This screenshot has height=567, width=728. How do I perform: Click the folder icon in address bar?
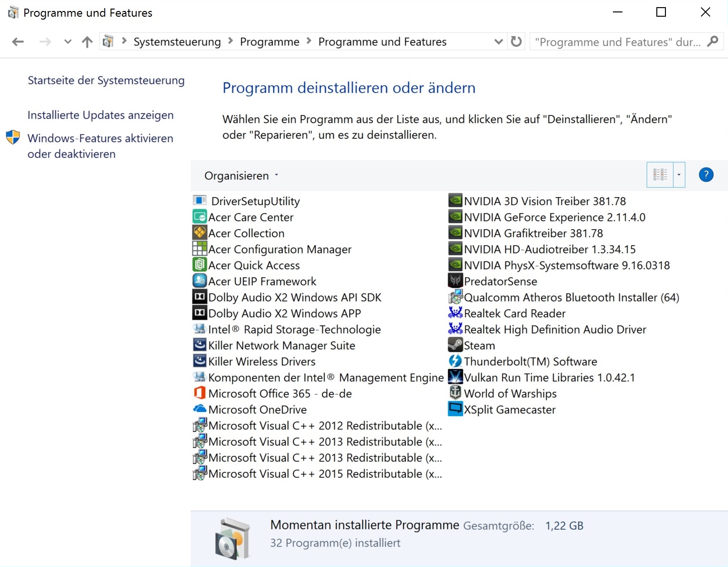tap(108, 42)
